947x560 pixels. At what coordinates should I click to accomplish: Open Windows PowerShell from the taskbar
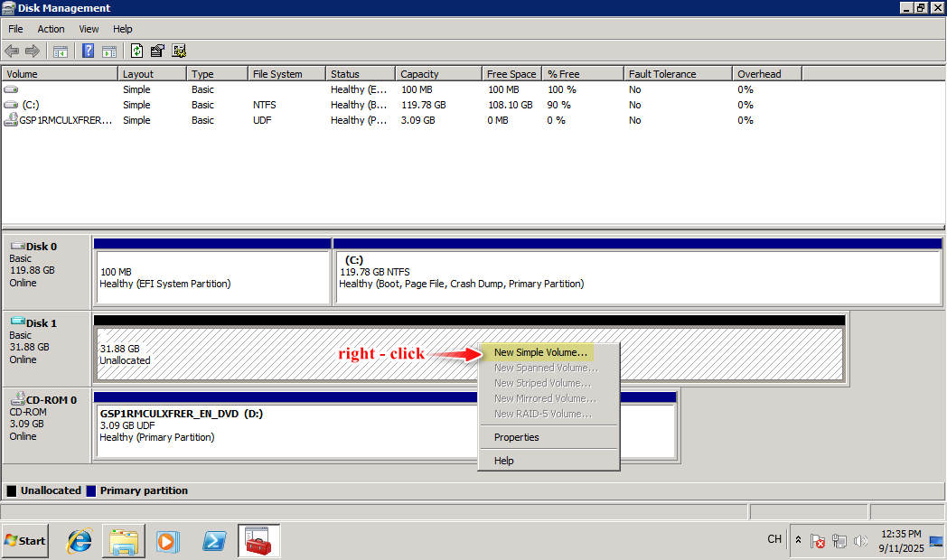(x=214, y=541)
